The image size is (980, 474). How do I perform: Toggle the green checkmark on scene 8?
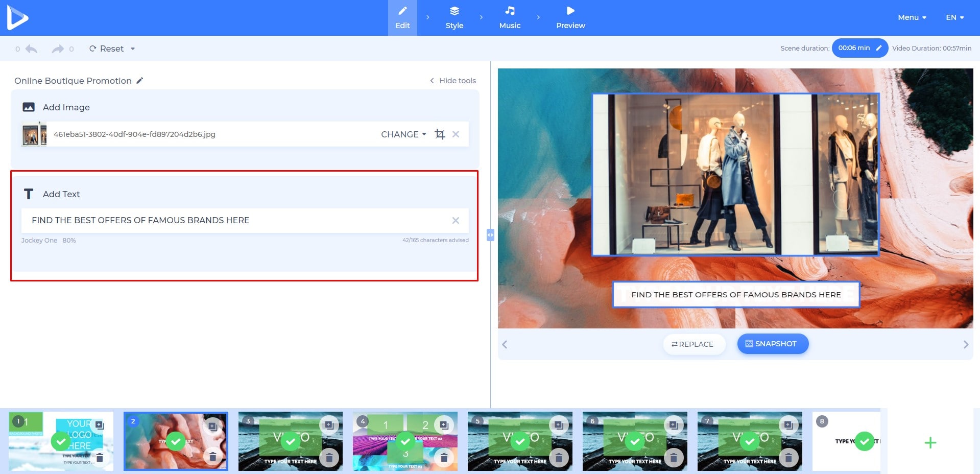tap(865, 440)
